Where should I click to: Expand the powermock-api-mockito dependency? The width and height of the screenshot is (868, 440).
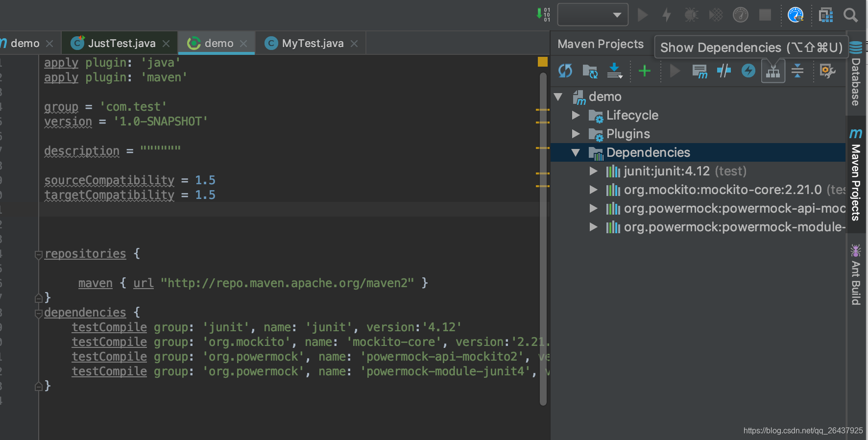pos(594,208)
